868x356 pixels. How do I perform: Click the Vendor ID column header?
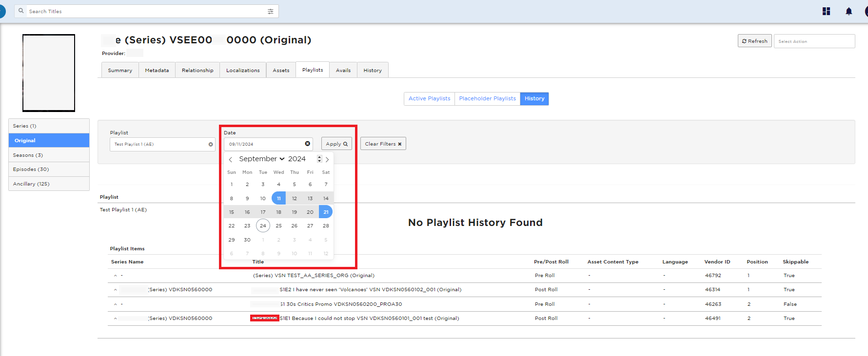[717, 262]
